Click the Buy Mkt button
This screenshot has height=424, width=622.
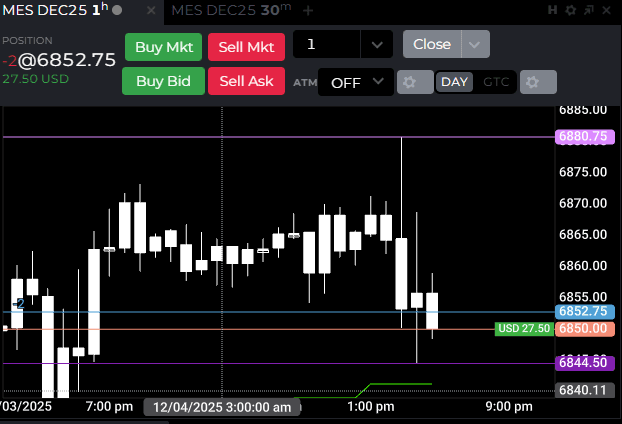[x=163, y=47]
